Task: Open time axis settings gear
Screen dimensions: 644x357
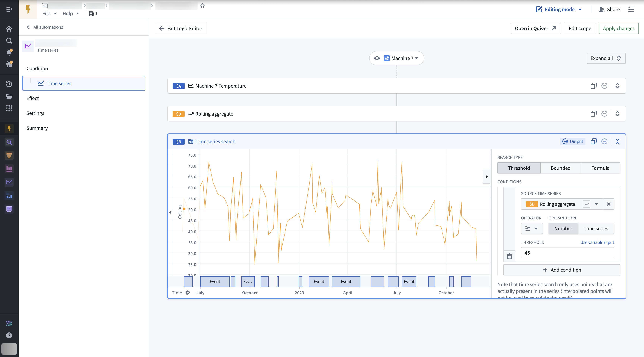Action: [188, 293]
